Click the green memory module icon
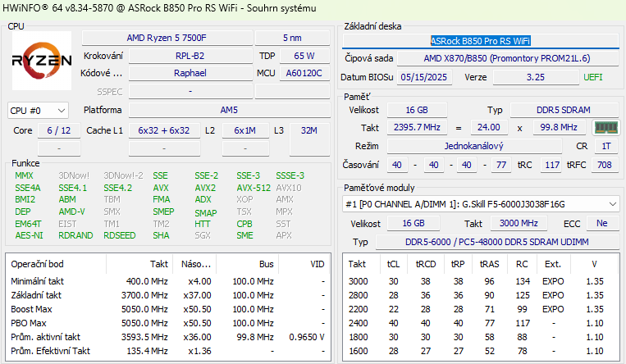 pyautogui.click(x=606, y=127)
